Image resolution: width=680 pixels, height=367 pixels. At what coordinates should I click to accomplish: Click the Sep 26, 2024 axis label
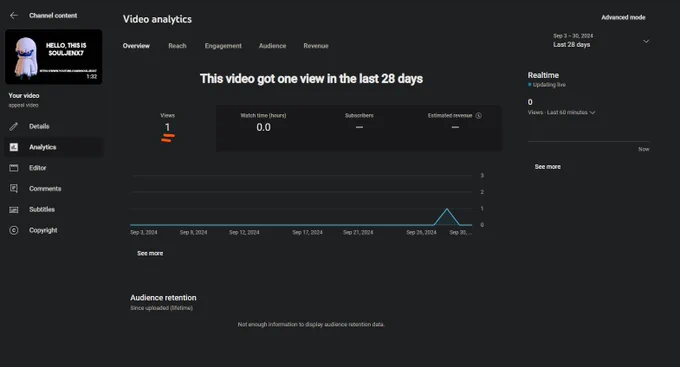click(x=421, y=233)
